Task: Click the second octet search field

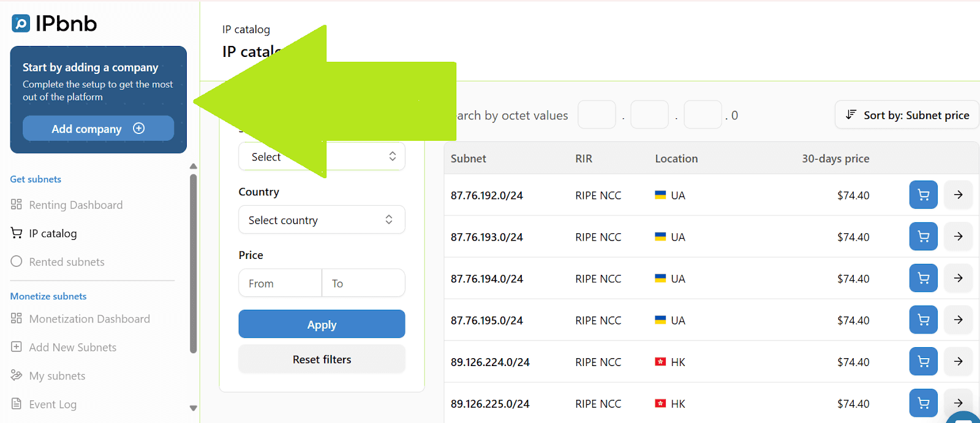Action: coord(649,114)
